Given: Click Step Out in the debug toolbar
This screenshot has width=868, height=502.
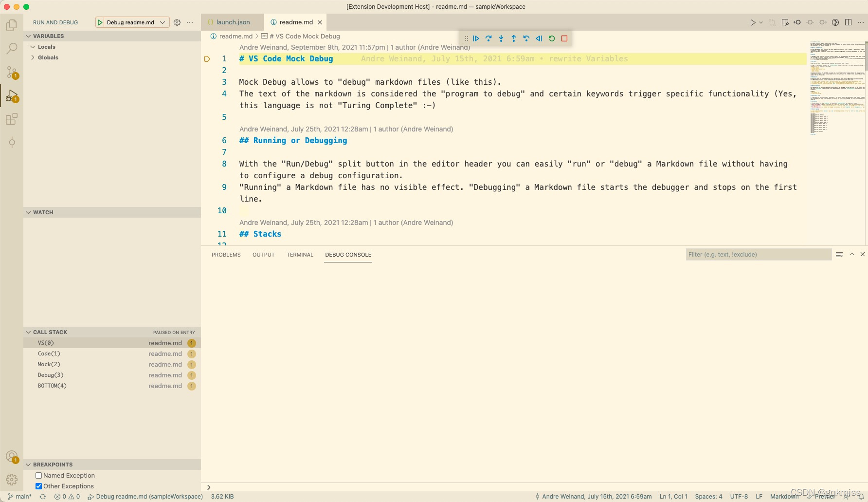Looking at the screenshot, I should pos(514,38).
